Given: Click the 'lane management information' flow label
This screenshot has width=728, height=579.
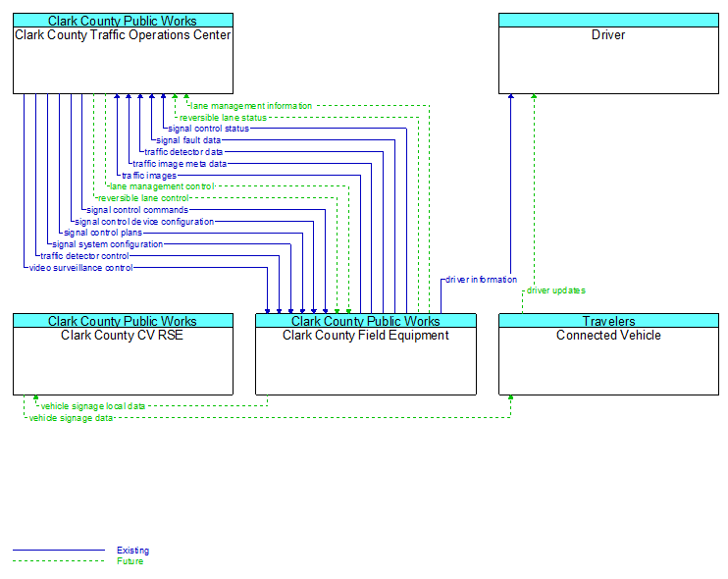Looking at the screenshot, I should click(x=251, y=106).
